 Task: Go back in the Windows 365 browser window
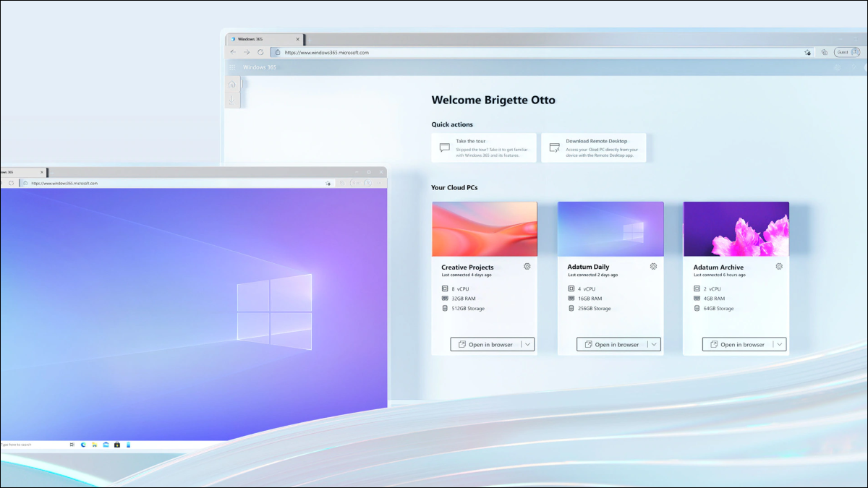coord(233,52)
